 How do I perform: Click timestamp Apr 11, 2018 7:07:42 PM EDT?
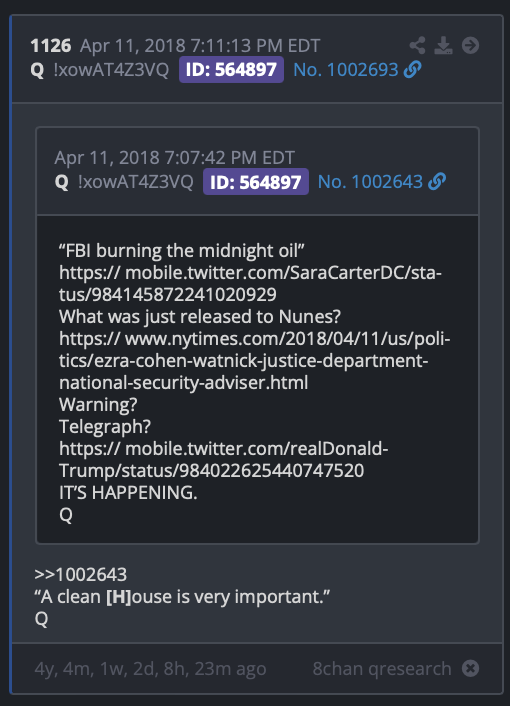click(175, 158)
